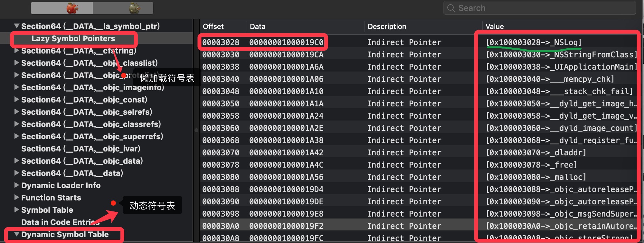Click the Description column header

(387, 26)
